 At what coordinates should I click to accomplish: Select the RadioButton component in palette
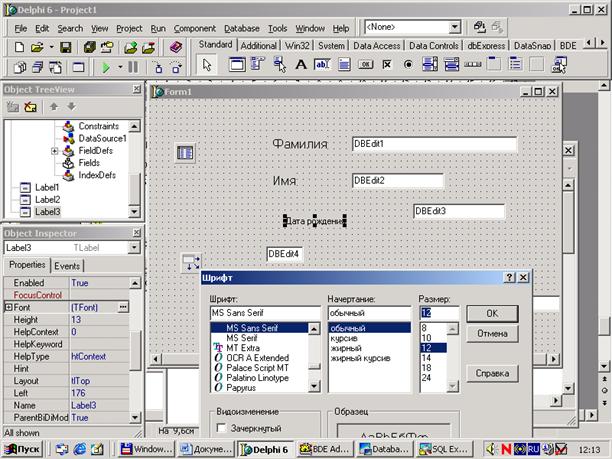coord(408,64)
